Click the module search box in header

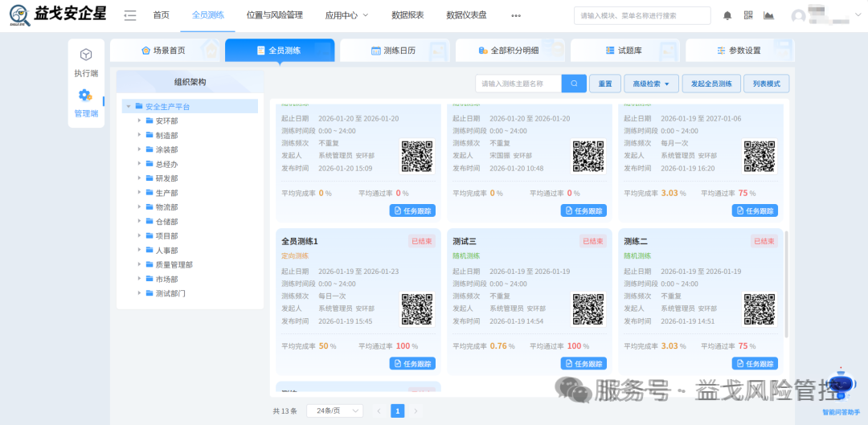pos(642,15)
